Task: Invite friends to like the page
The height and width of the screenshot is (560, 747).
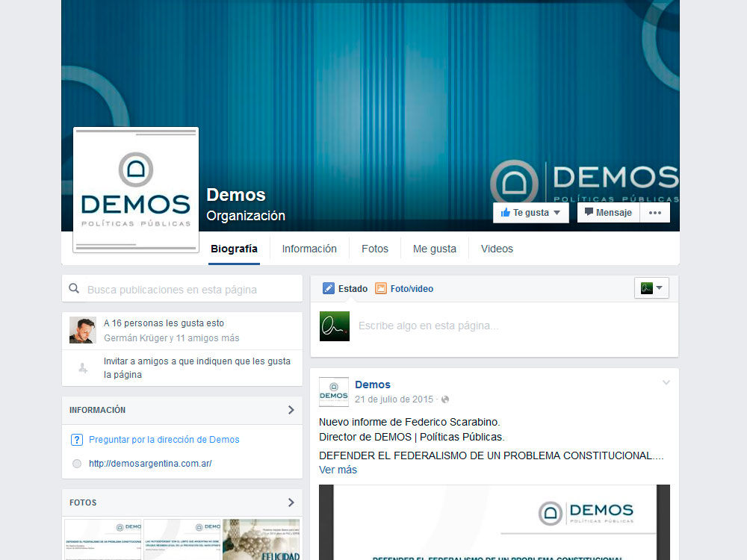Action: pos(197,367)
